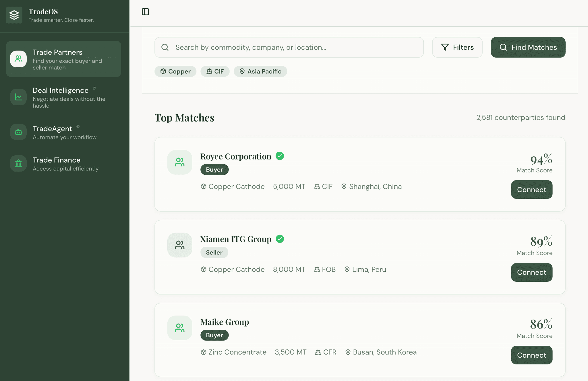This screenshot has width=588, height=381.
Task: Click Royce Corporation partner avatar icon
Action: (180, 162)
